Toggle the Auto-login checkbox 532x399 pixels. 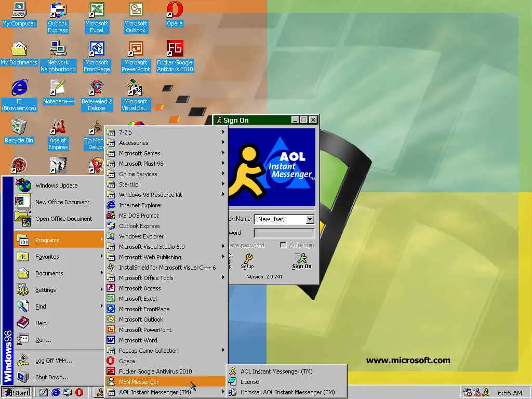click(283, 245)
